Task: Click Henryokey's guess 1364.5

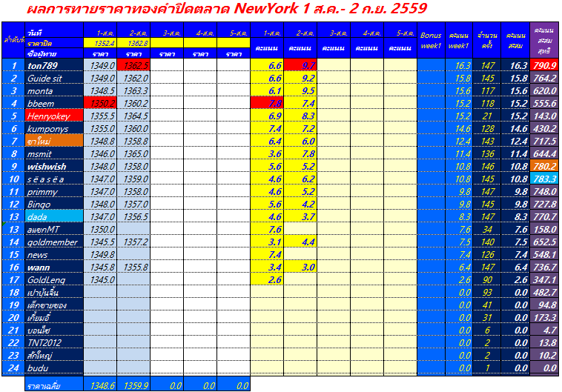Action: (133, 116)
